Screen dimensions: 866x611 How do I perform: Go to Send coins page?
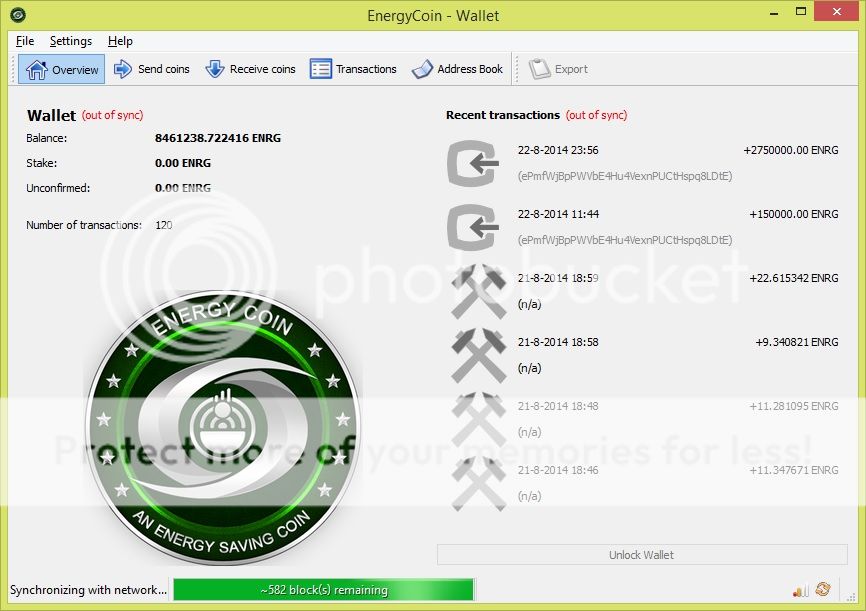coord(151,69)
